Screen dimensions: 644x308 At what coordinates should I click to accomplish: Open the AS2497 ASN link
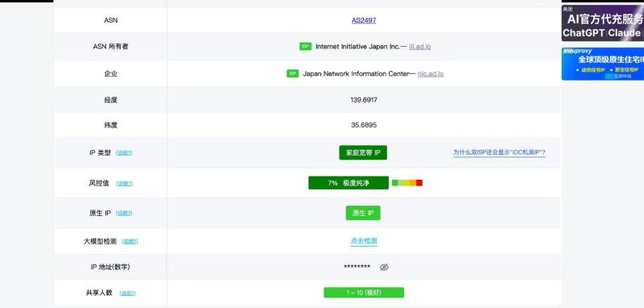364,20
